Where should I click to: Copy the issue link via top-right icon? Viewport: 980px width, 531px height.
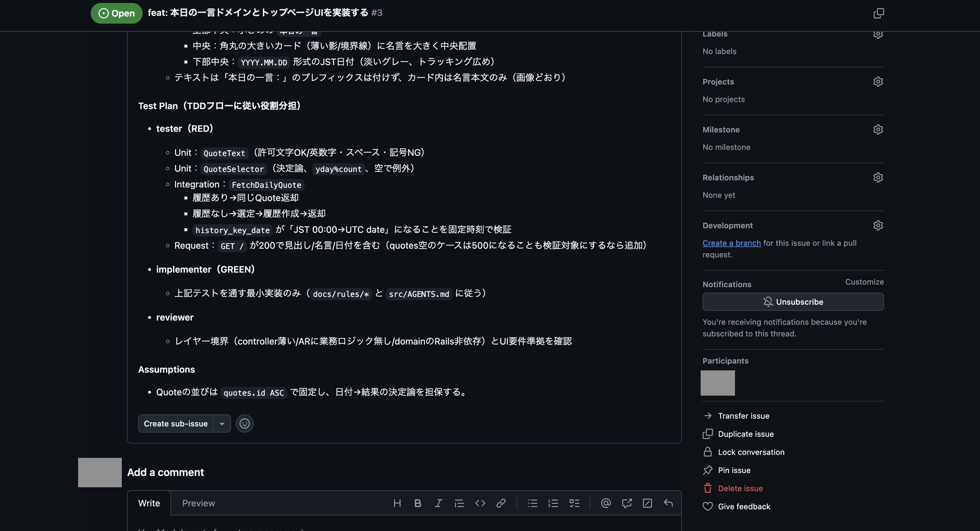pos(879,13)
